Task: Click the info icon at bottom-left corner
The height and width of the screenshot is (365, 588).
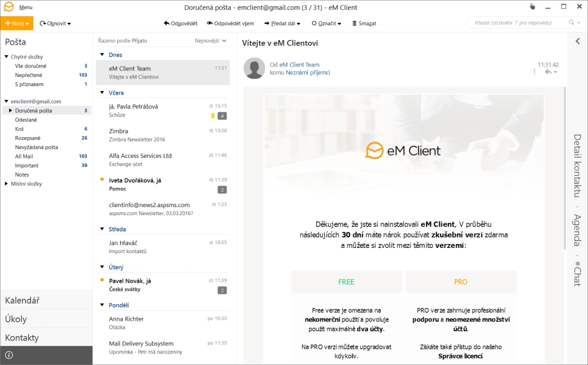Action: click(9, 355)
